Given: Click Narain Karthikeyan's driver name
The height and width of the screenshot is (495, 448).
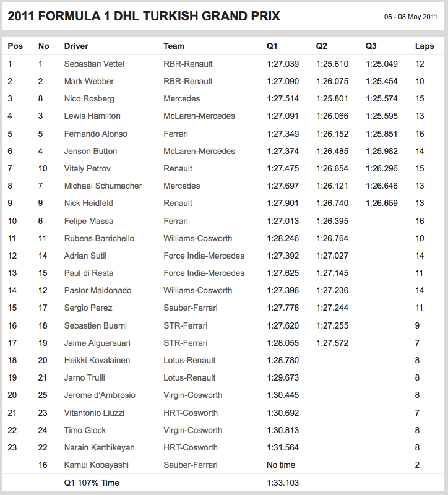Looking at the screenshot, I should tap(99, 447).
